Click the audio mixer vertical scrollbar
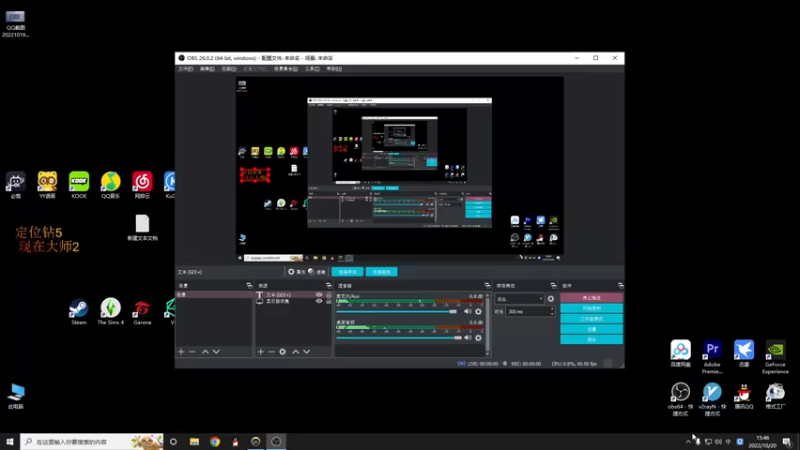Image resolution: width=800 pixels, height=450 pixels. coord(487,323)
